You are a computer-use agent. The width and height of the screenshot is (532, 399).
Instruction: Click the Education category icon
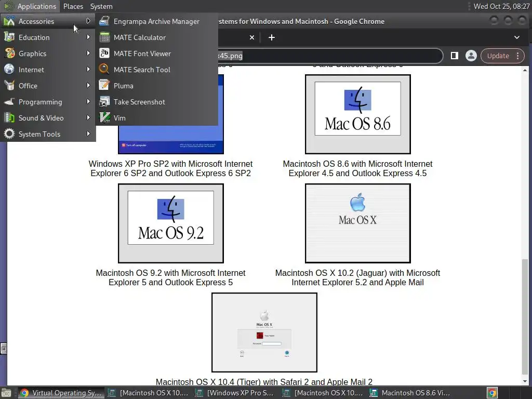(x=9, y=37)
